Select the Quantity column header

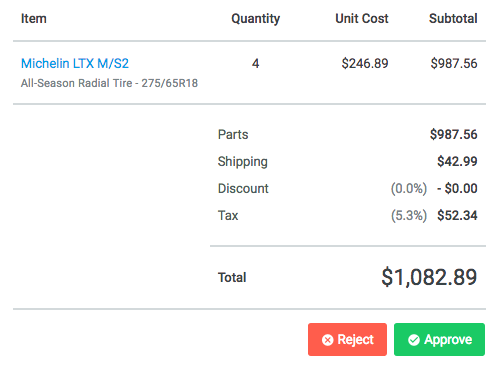click(x=256, y=19)
